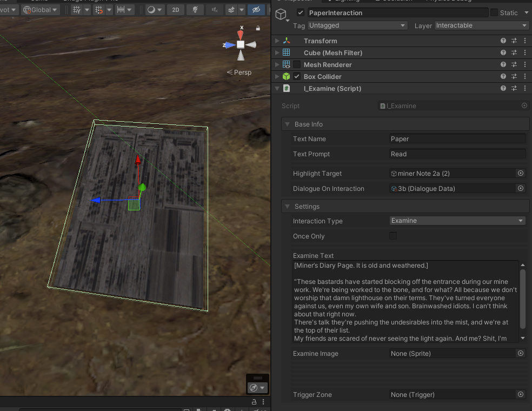Open I_Examine script kebab menu
The image size is (532, 411).
coord(525,88)
